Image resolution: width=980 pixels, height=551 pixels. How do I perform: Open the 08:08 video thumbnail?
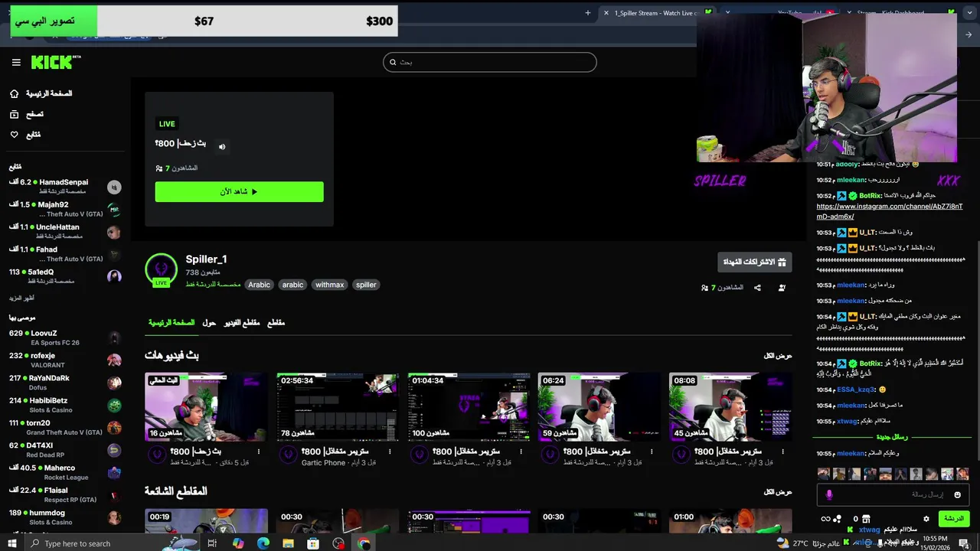tap(730, 407)
